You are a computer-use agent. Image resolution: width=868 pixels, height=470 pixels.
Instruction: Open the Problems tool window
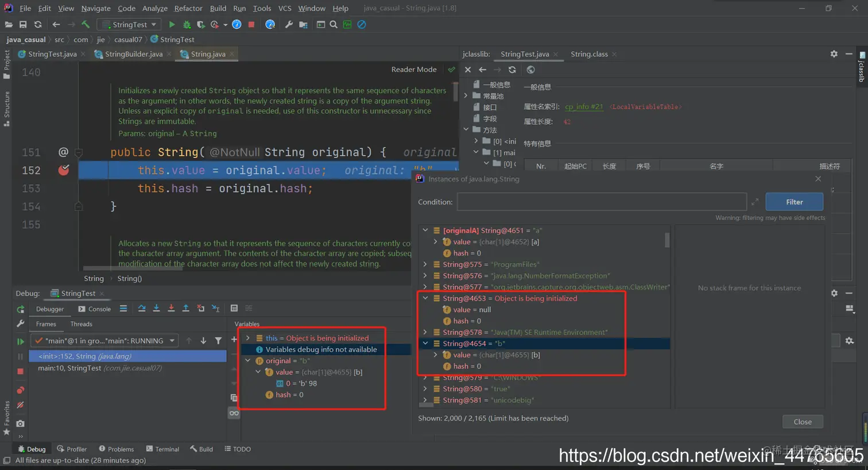click(116, 449)
